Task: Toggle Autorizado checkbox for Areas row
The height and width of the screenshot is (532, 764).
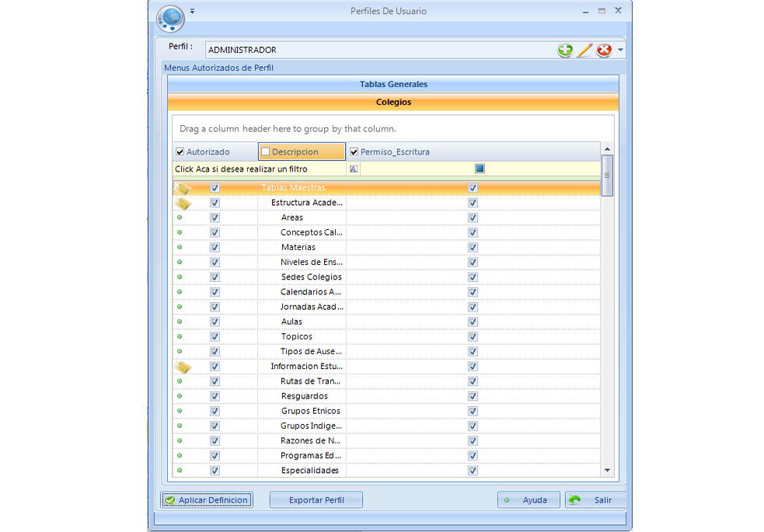Action: (x=215, y=217)
